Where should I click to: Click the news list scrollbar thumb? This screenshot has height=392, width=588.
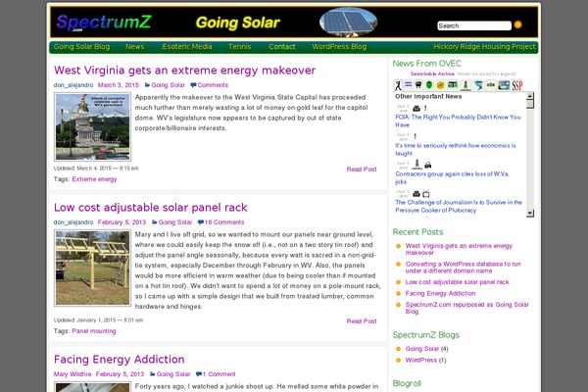coord(530,104)
